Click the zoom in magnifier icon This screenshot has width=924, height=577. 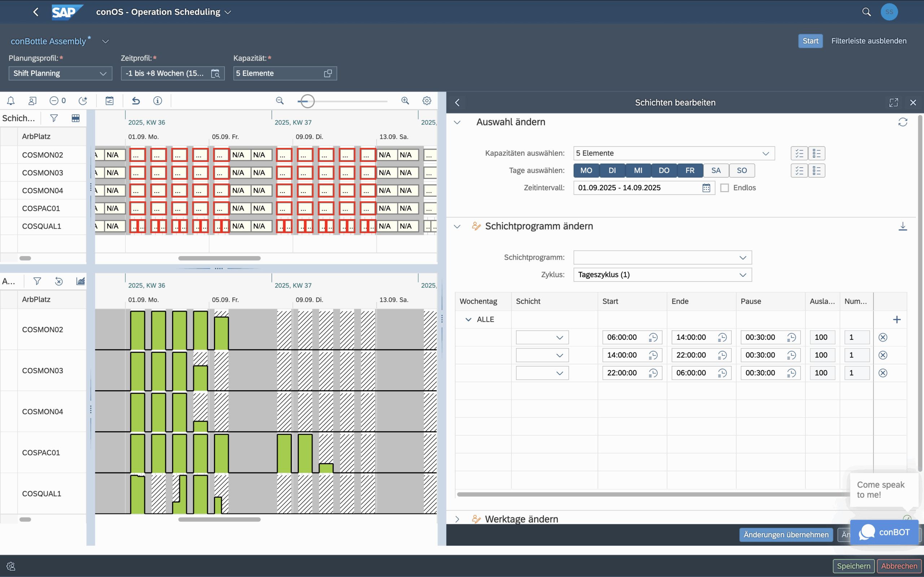coord(405,101)
